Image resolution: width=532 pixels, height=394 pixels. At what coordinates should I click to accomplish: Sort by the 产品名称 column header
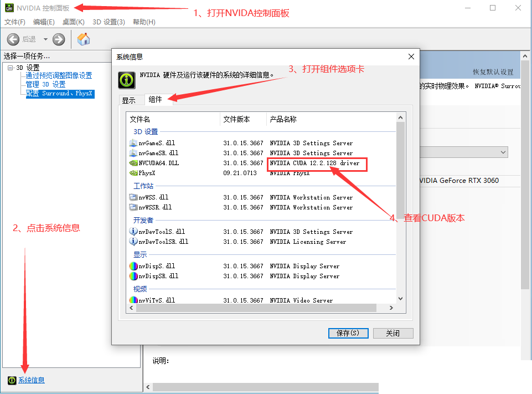click(331, 119)
